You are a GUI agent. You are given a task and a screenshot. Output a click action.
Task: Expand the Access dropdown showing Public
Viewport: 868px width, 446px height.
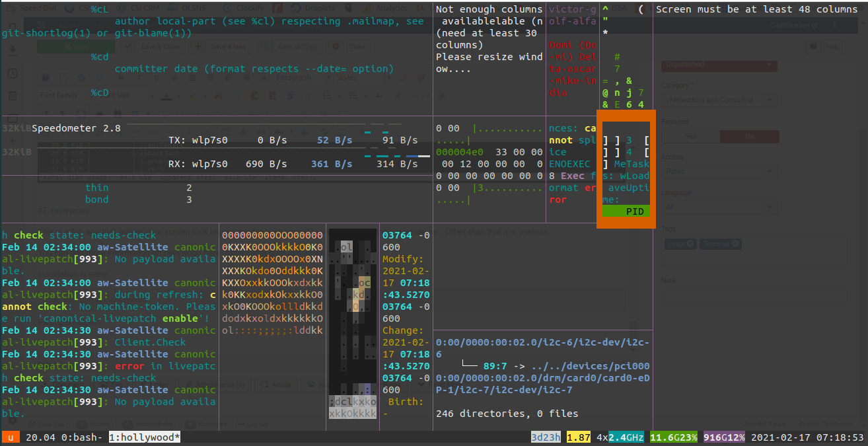coord(719,172)
